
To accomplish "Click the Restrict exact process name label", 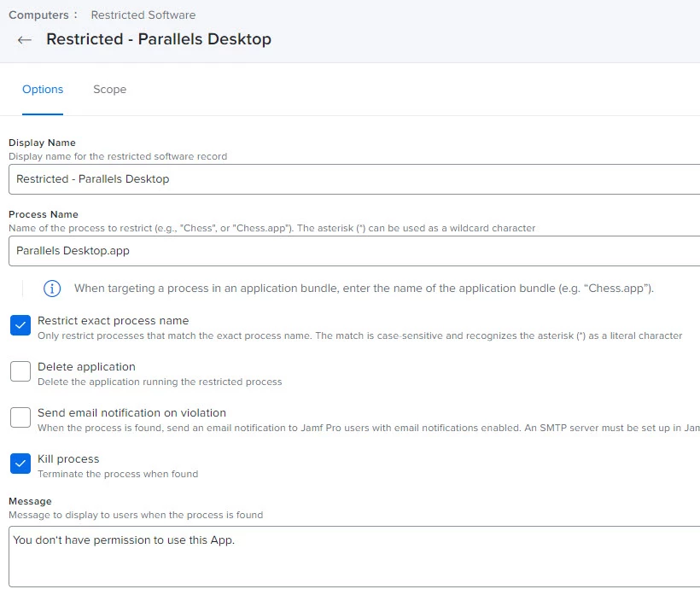I will (114, 320).
